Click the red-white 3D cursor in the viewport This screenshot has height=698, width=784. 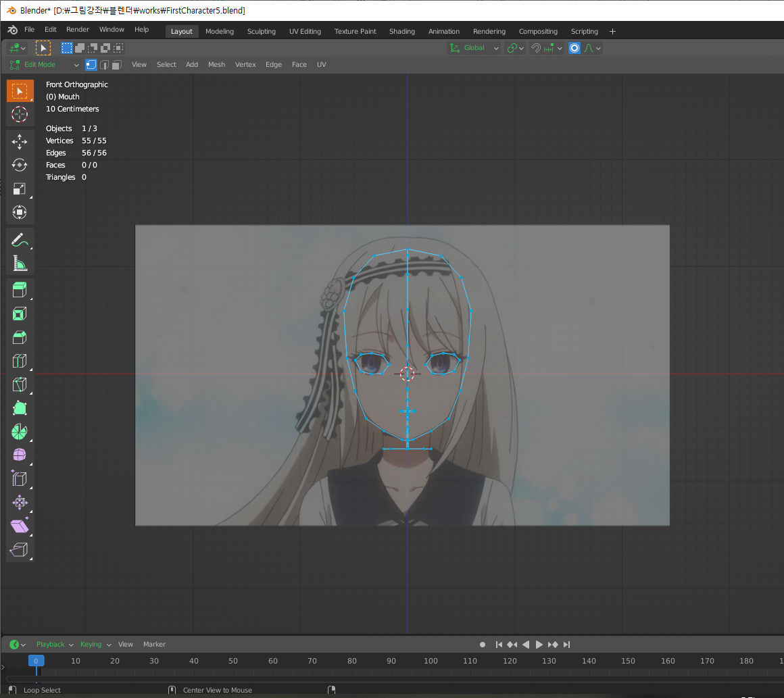(x=408, y=374)
